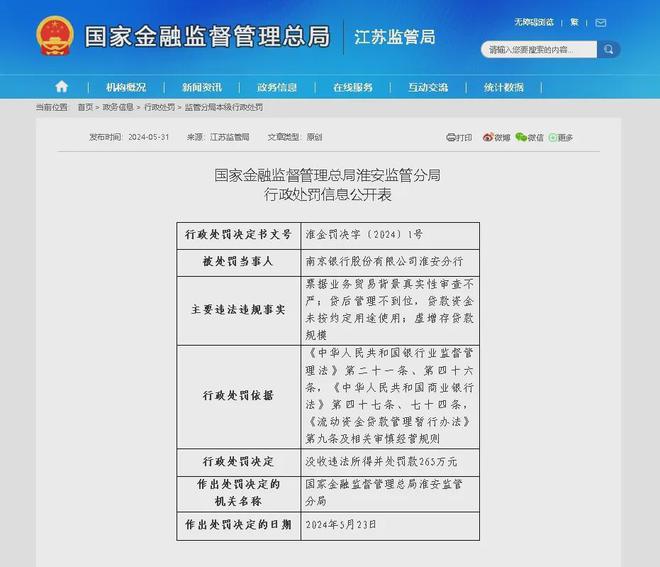The width and height of the screenshot is (660, 567).
Task: Print the page via 打印 icon
Action: (x=459, y=137)
